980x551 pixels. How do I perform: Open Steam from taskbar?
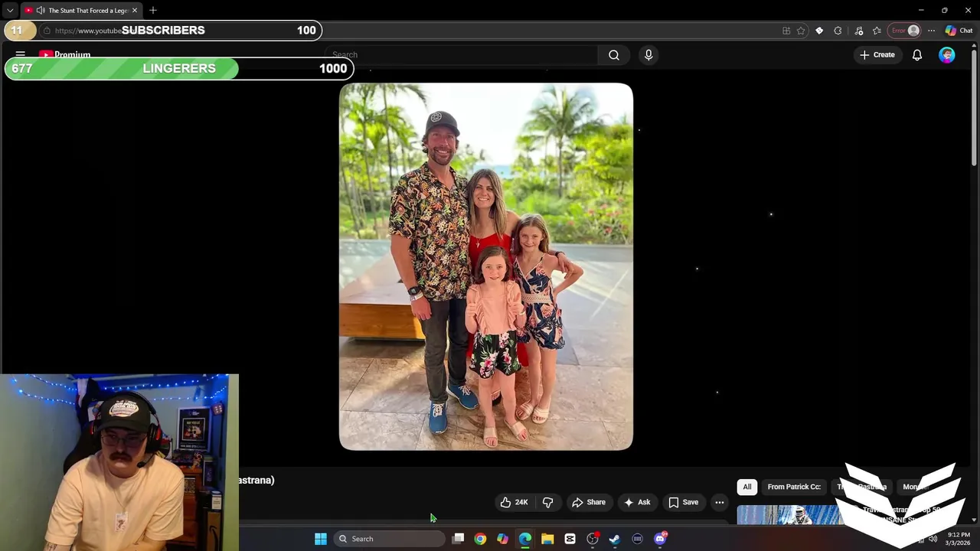615,539
